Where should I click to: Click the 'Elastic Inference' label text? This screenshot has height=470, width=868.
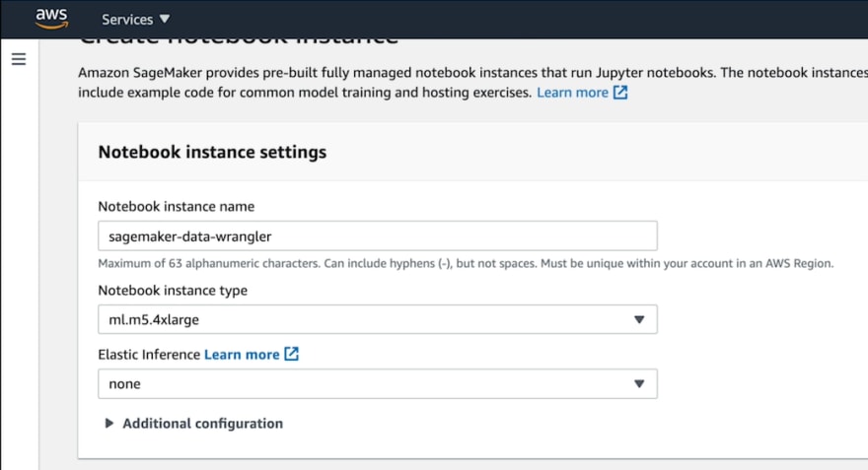pos(149,355)
